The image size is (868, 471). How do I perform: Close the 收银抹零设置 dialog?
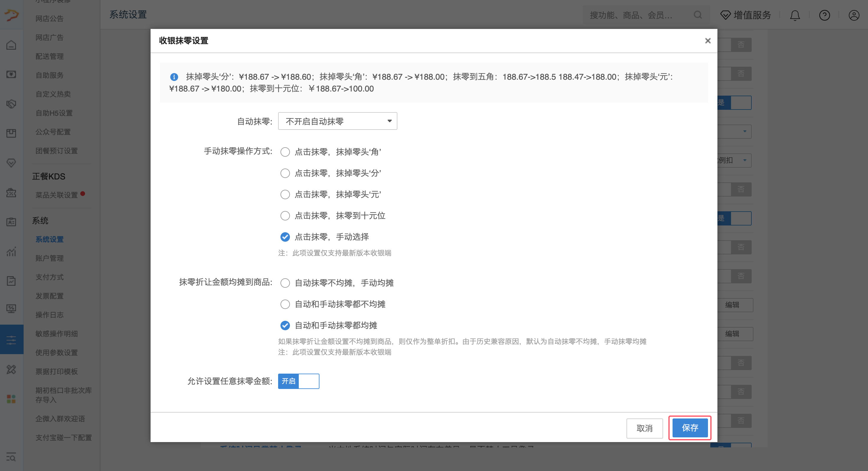click(708, 41)
